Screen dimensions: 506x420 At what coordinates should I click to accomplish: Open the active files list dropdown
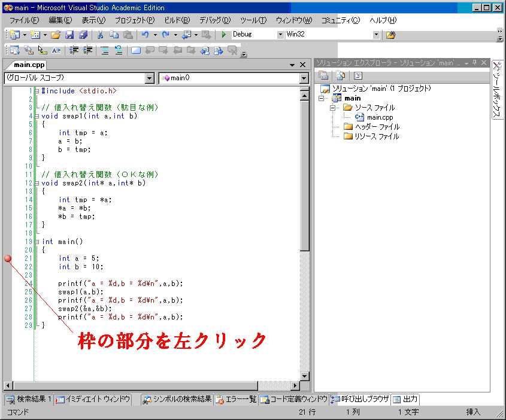[x=292, y=65]
